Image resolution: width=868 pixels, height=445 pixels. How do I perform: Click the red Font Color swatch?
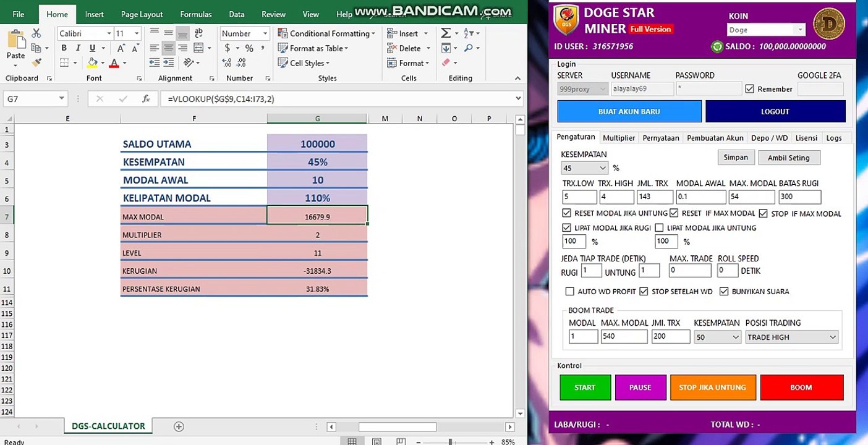click(x=114, y=63)
